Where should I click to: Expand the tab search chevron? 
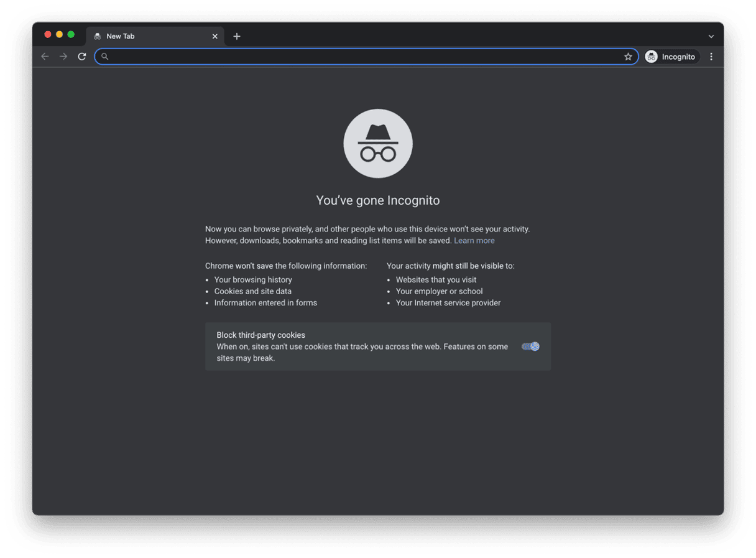pos(711,36)
